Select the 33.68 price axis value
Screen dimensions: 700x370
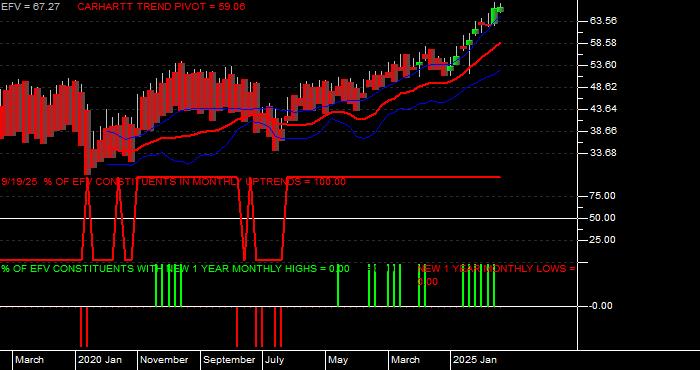(x=604, y=153)
